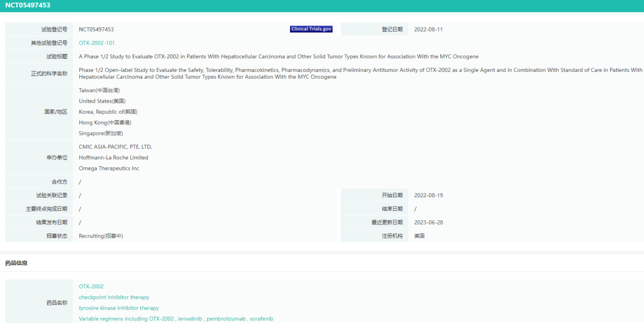Select the 试验登记号 field label
Screen dimensions: 644x323
54,29
